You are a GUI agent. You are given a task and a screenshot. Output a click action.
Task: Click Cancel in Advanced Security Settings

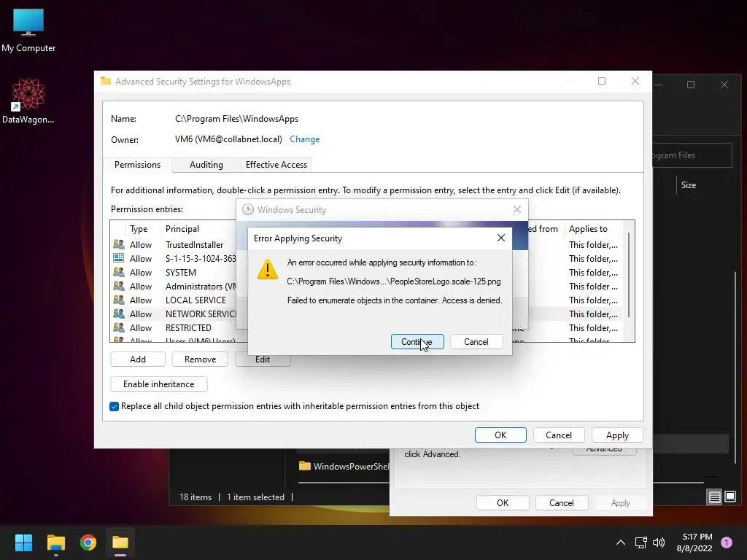[559, 435]
